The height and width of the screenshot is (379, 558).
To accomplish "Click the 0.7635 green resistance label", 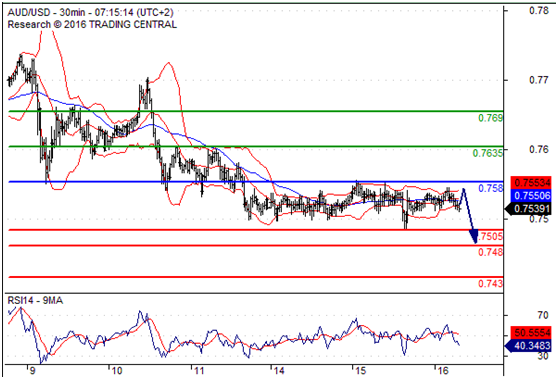I will coord(488,153).
